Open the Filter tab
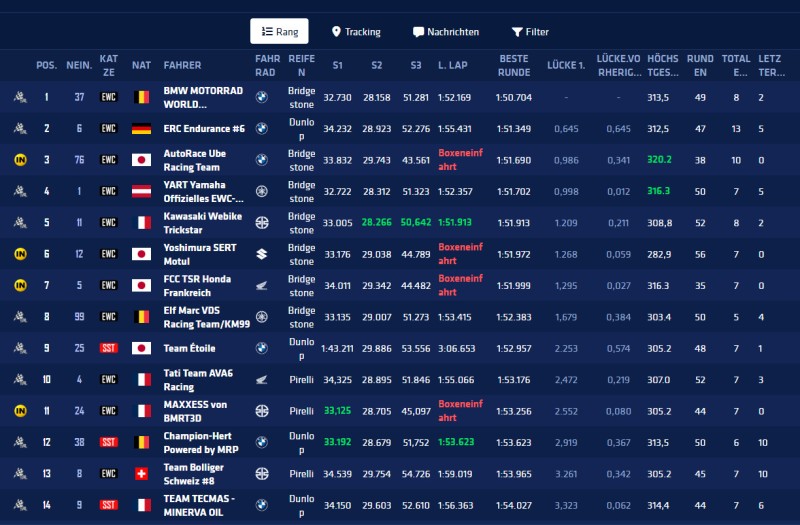 tap(530, 32)
